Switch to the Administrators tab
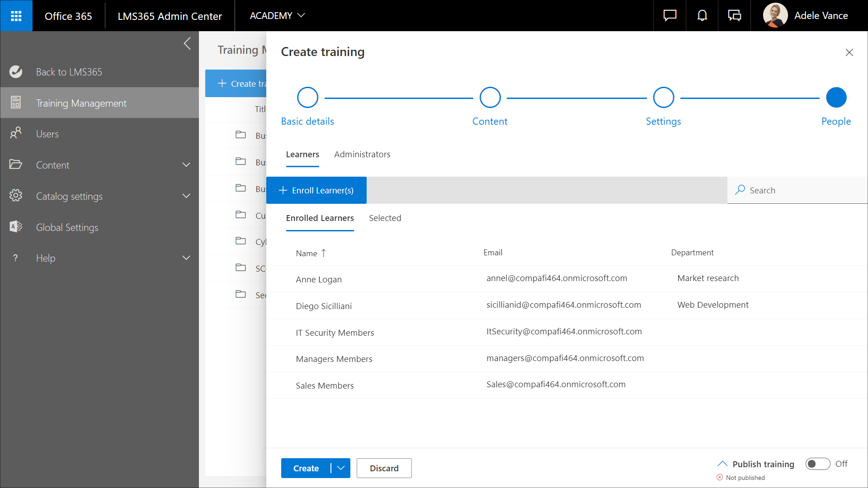868x488 pixels. click(362, 155)
